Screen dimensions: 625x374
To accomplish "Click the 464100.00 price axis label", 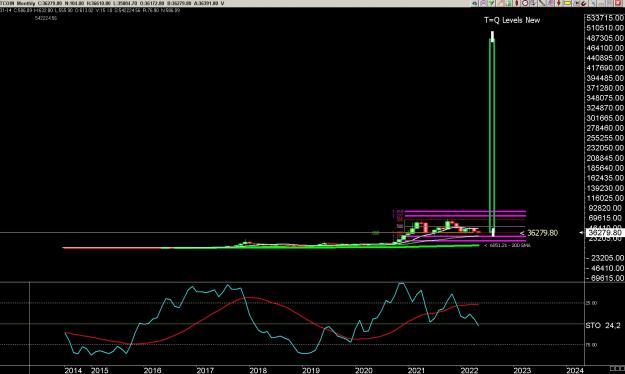I will coord(605,48).
